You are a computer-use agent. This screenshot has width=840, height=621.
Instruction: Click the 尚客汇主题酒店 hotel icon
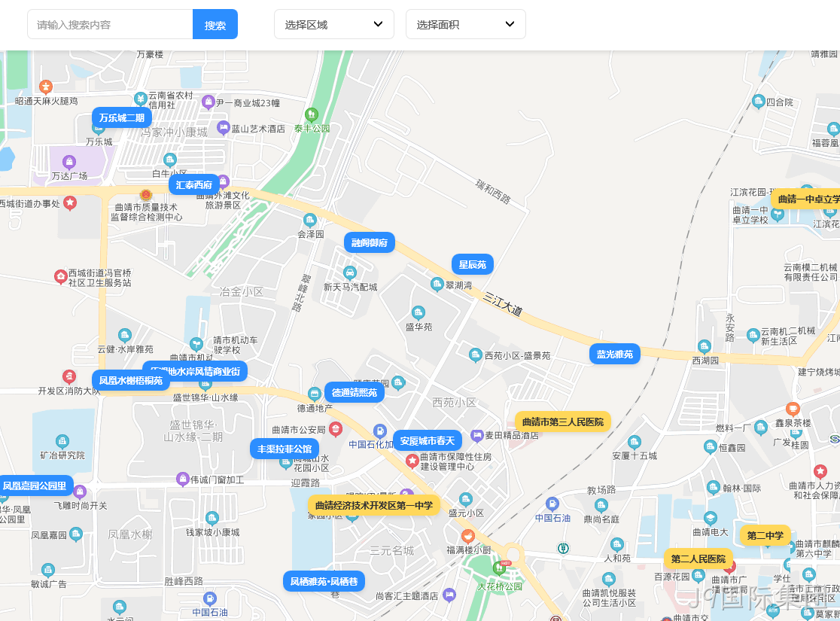coord(449,595)
